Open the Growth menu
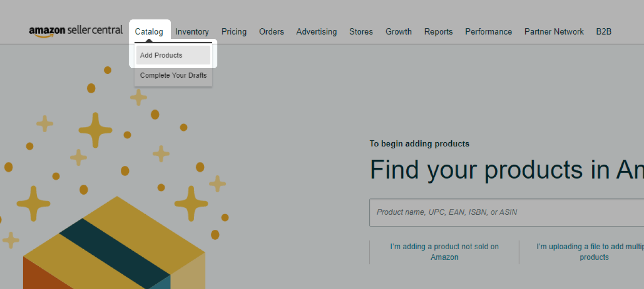Viewport: 644px width, 289px height. (398, 32)
